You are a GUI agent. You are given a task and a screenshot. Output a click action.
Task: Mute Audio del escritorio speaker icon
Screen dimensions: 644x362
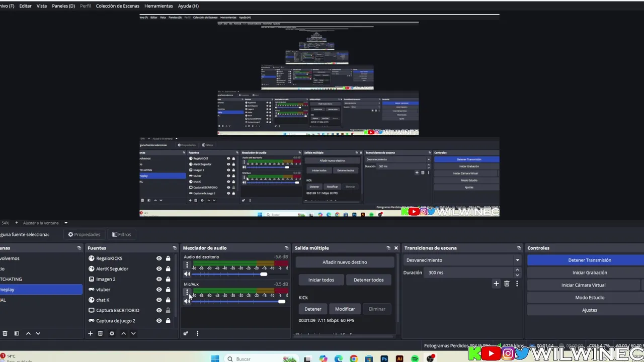tap(187, 274)
